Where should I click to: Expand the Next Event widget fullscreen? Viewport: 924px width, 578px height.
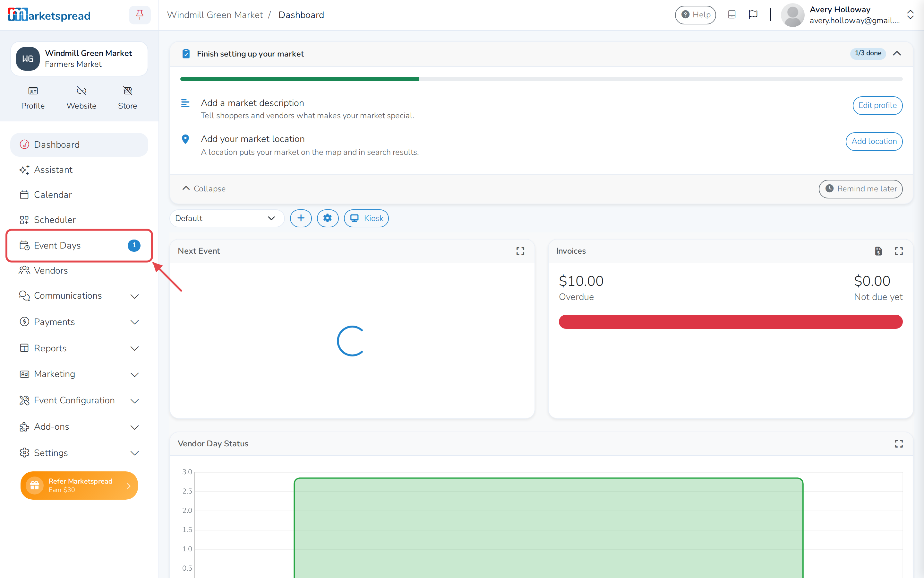[520, 251]
